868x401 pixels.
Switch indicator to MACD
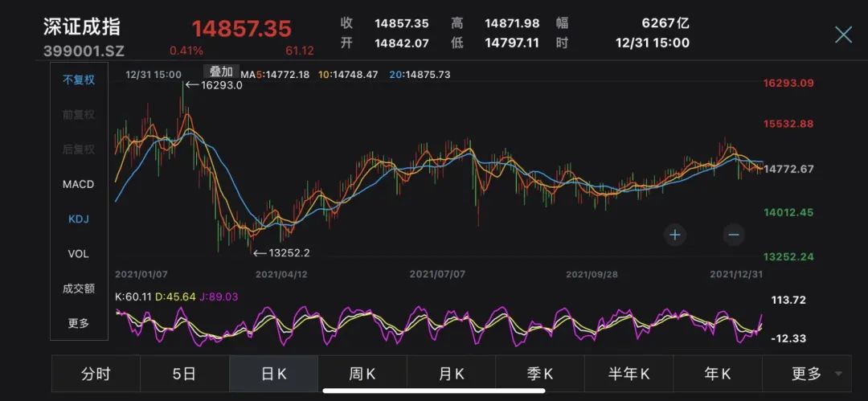(79, 184)
